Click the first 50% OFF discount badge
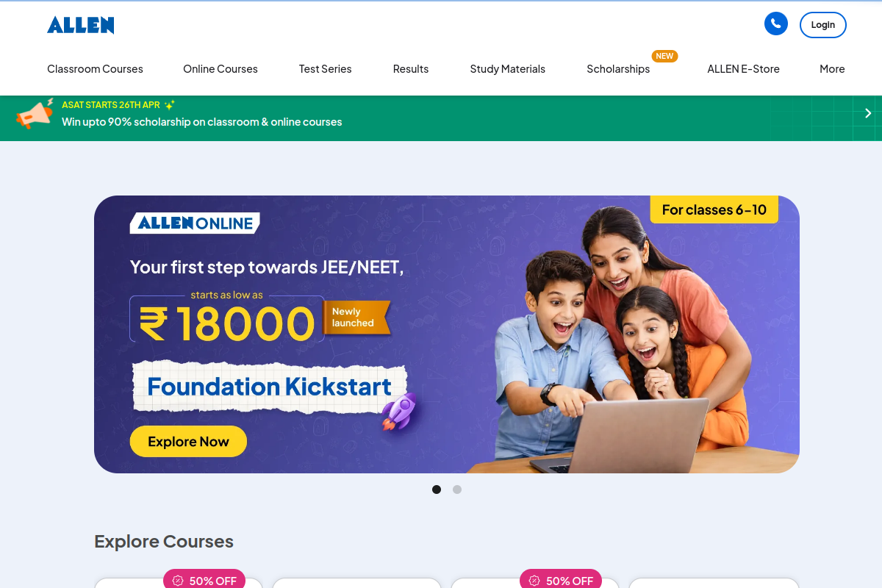This screenshot has width=882, height=588. [204, 580]
